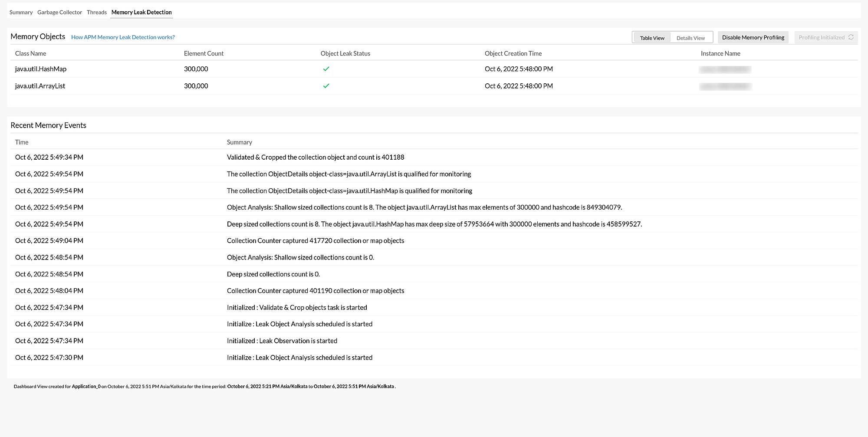Click the Time header in Recent Memory Events

click(21, 142)
